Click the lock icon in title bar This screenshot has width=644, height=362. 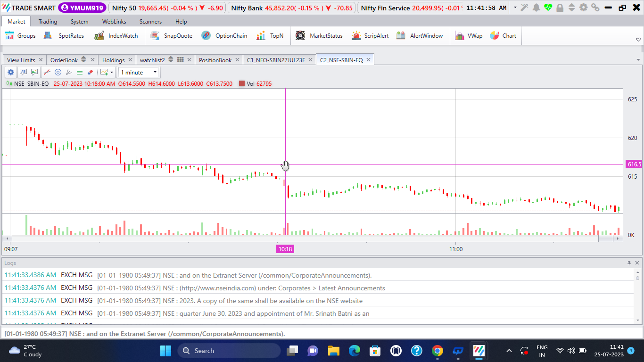click(x=560, y=8)
